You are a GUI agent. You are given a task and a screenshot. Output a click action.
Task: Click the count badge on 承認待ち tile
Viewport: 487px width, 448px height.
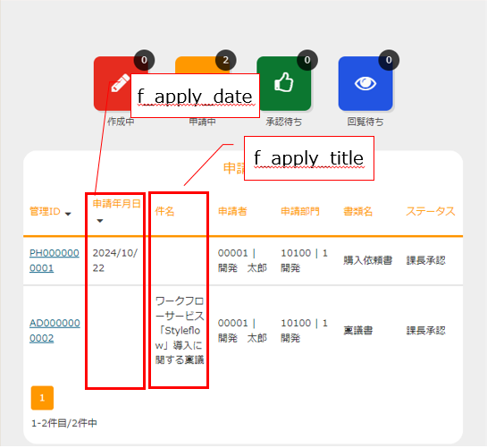click(x=307, y=60)
